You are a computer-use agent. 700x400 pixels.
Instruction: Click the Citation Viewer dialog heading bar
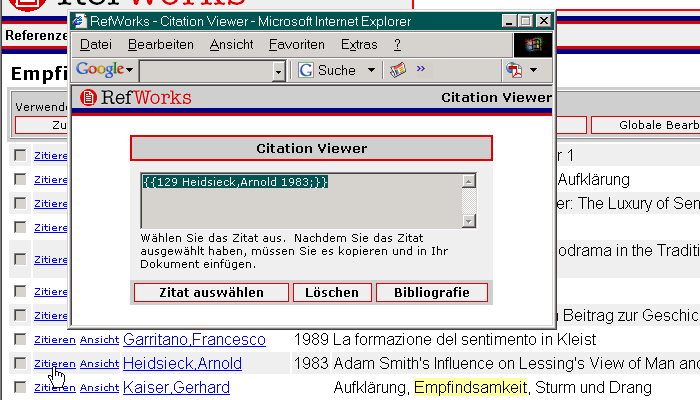[x=311, y=148]
